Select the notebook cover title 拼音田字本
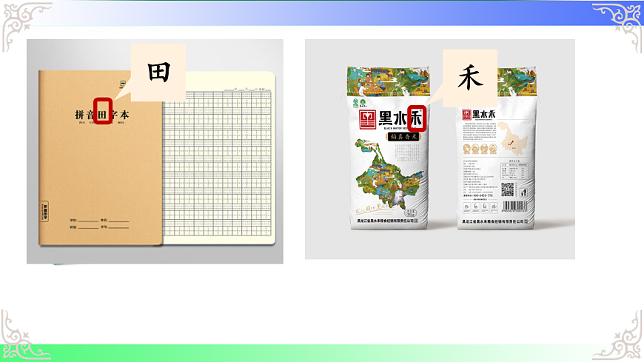The width and height of the screenshot is (644, 362). point(102,115)
